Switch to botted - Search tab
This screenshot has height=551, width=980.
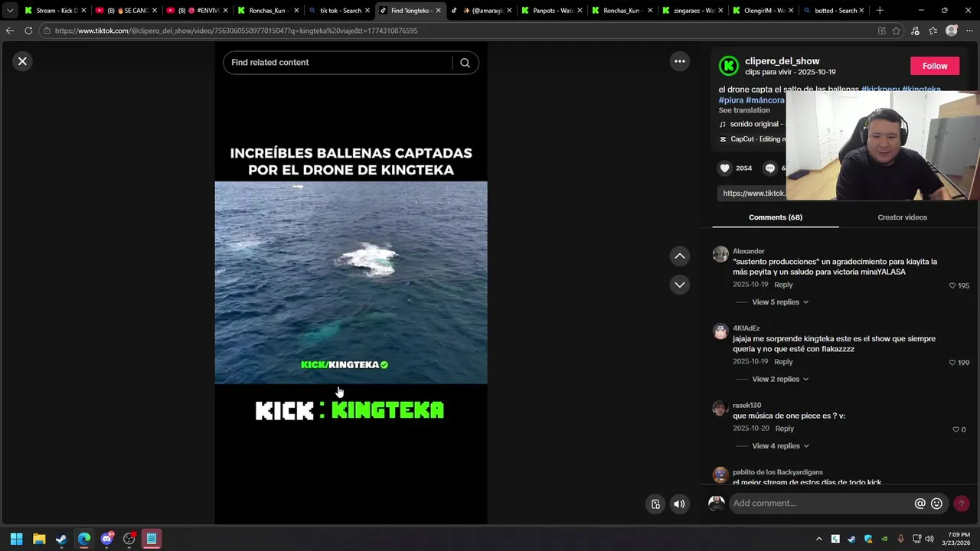[835, 11]
